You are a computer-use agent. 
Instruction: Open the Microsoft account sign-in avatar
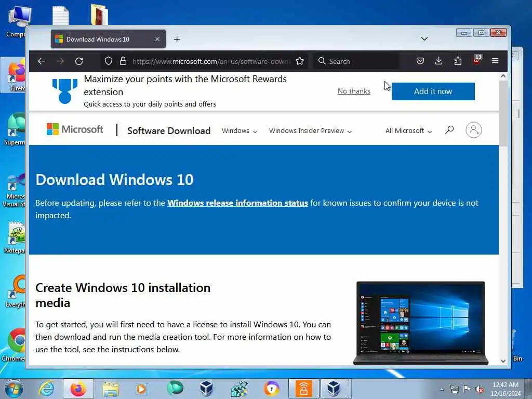point(474,129)
